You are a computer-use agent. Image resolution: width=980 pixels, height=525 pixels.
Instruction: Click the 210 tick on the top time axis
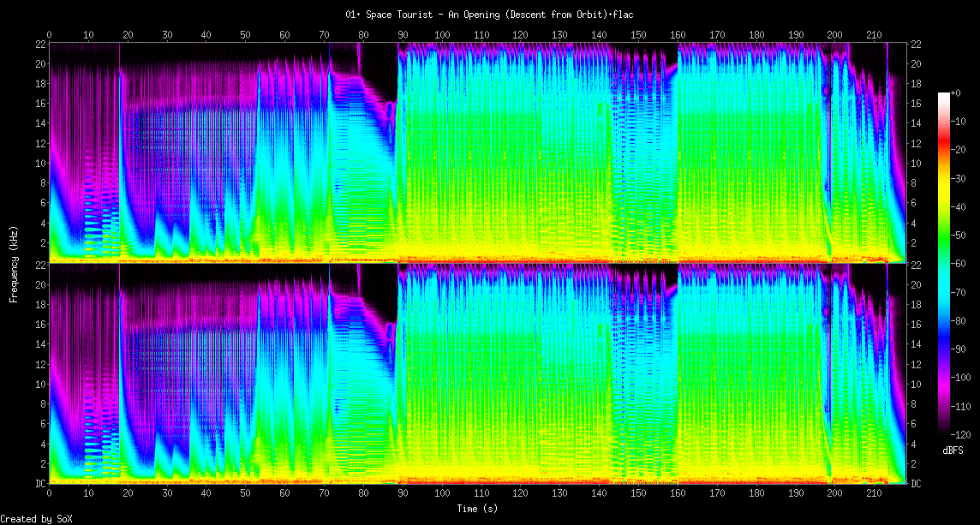point(874,35)
